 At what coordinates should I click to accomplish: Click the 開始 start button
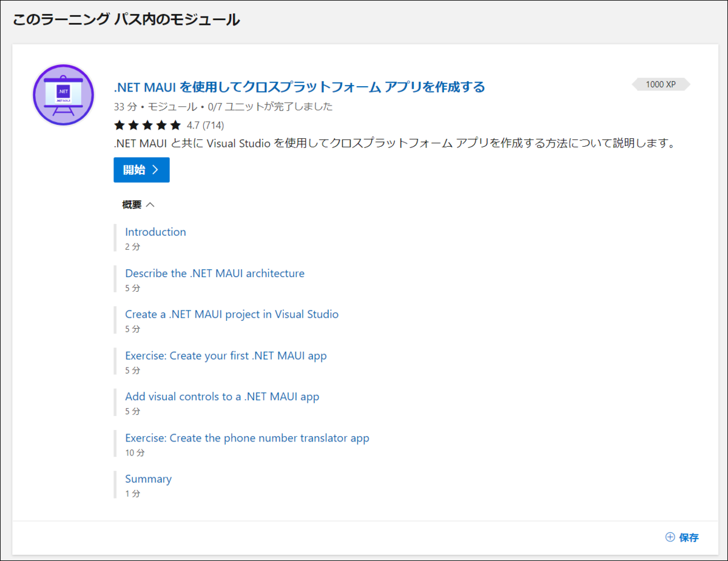point(141,170)
